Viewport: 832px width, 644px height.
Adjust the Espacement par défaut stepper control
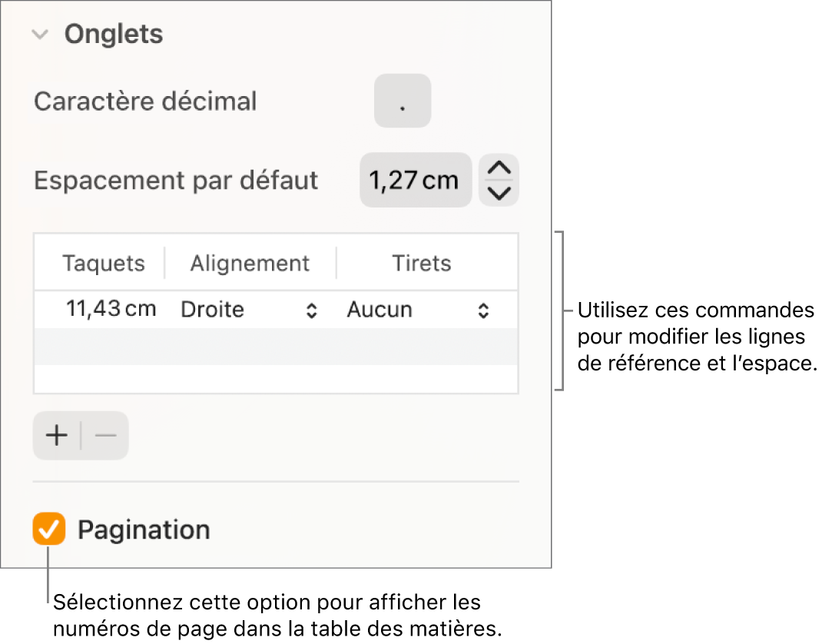(498, 180)
